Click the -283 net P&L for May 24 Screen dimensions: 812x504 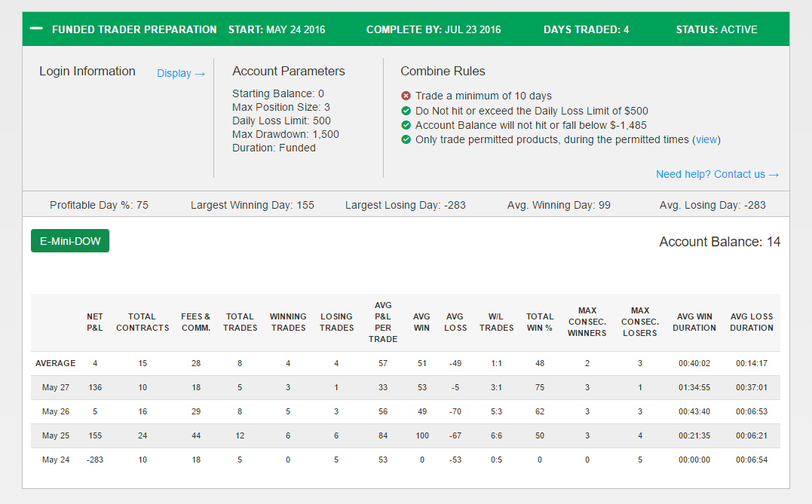coord(95,460)
